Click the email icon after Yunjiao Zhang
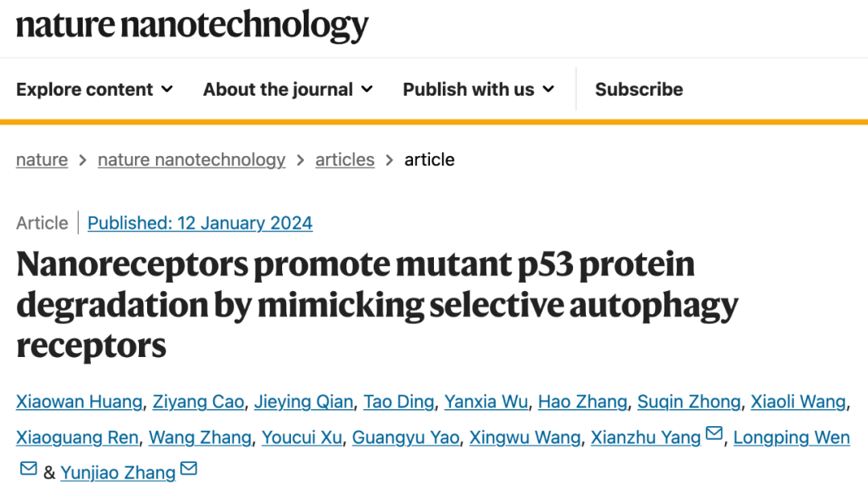This screenshot has width=868, height=492. 189,469
